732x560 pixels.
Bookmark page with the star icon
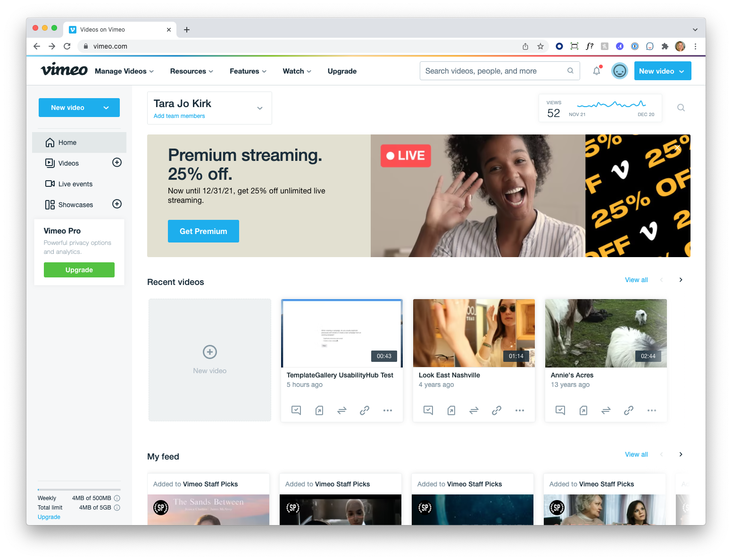coord(541,46)
